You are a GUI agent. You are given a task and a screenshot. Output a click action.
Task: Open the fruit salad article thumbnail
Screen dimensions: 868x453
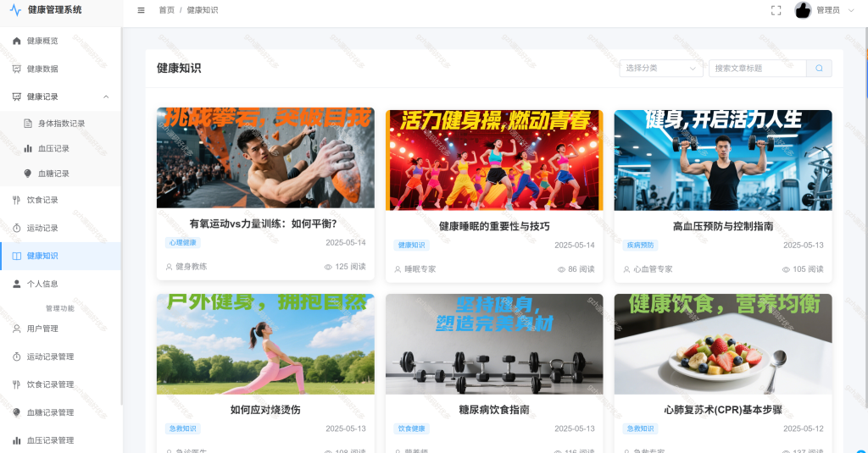pos(723,344)
